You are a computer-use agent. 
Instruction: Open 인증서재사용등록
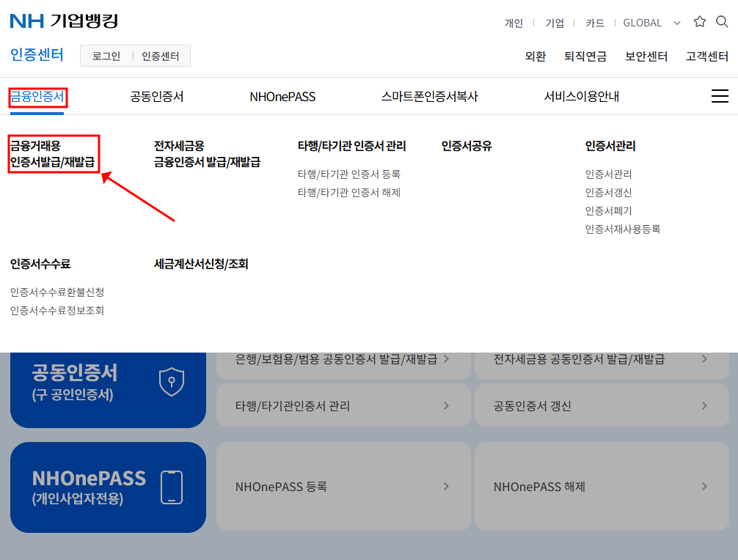pos(623,229)
